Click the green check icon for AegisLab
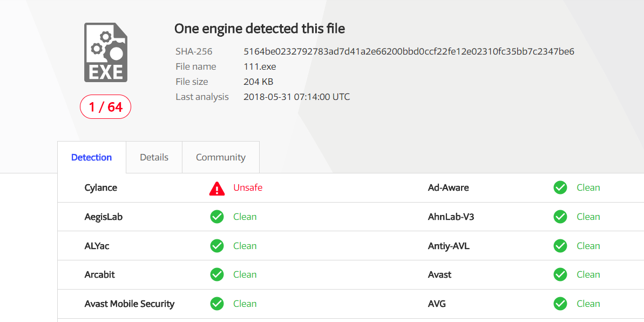The height and width of the screenshot is (322, 644). click(217, 217)
